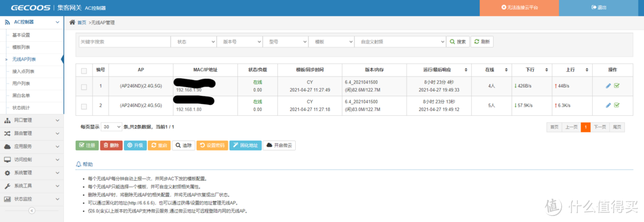Image resolution: width=644 pixels, height=222 pixels.
Task: Click the 系统工具 wrench icon
Action: point(7,186)
